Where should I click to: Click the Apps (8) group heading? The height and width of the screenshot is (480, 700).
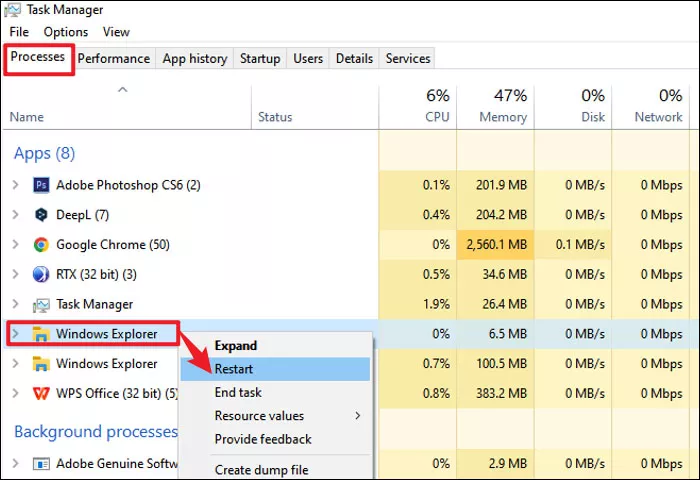[45, 154]
